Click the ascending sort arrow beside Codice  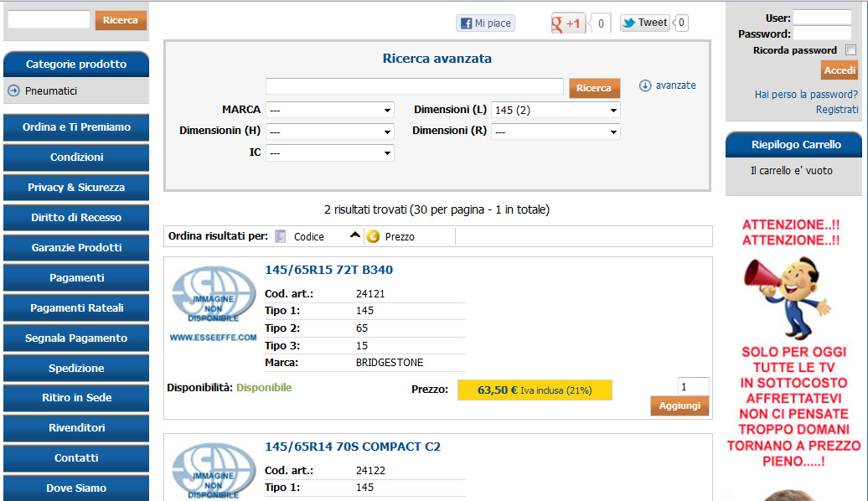click(355, 235)
